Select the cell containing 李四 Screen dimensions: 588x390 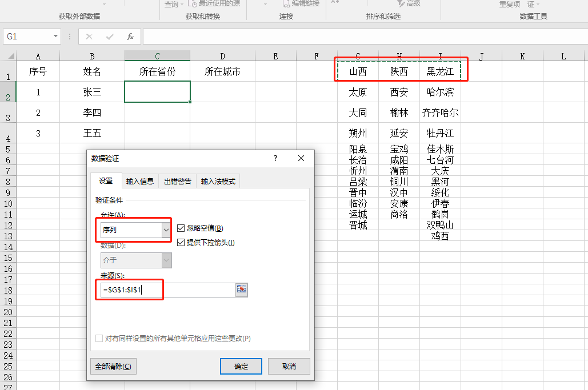click(92, 112)
